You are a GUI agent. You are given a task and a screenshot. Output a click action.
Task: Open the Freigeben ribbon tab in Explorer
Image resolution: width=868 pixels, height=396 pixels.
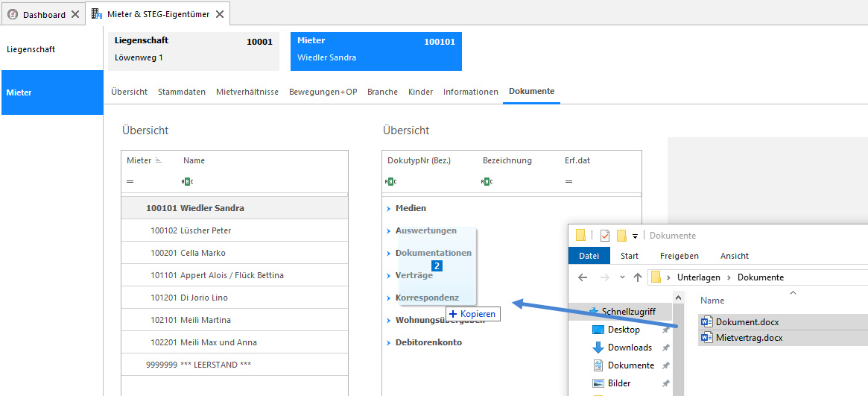coord(679,256)
